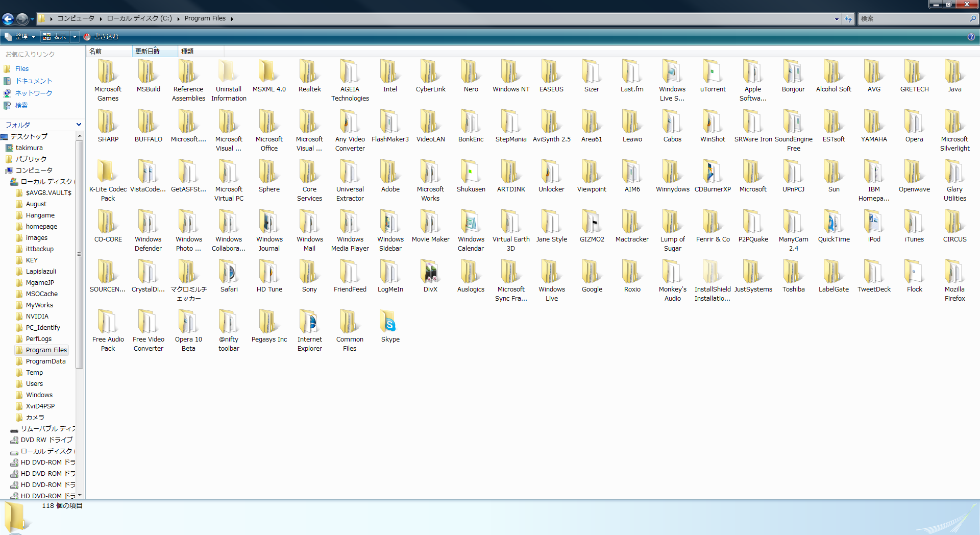Open the uTorrent folder
Screen dimensions: 980x535
tap(713, 76)
